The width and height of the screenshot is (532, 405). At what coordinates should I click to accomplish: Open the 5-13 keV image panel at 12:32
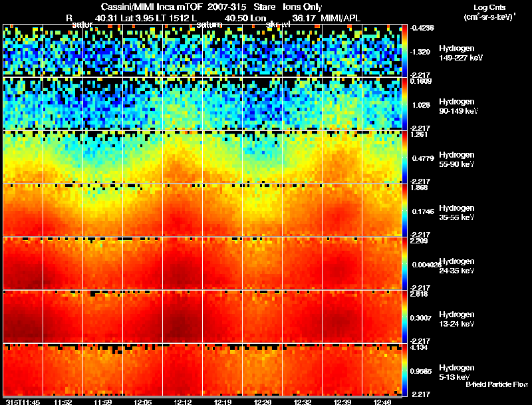pos(303,370)
